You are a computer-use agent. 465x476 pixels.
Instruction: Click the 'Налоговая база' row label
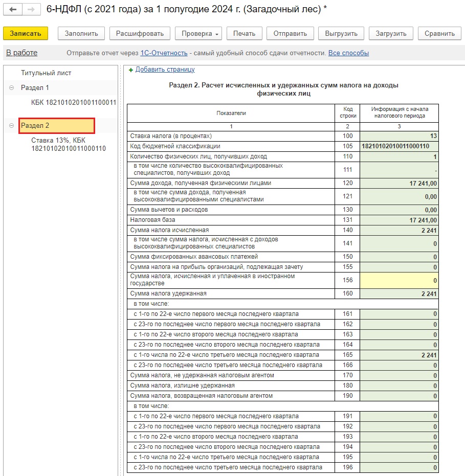[153, 220]
